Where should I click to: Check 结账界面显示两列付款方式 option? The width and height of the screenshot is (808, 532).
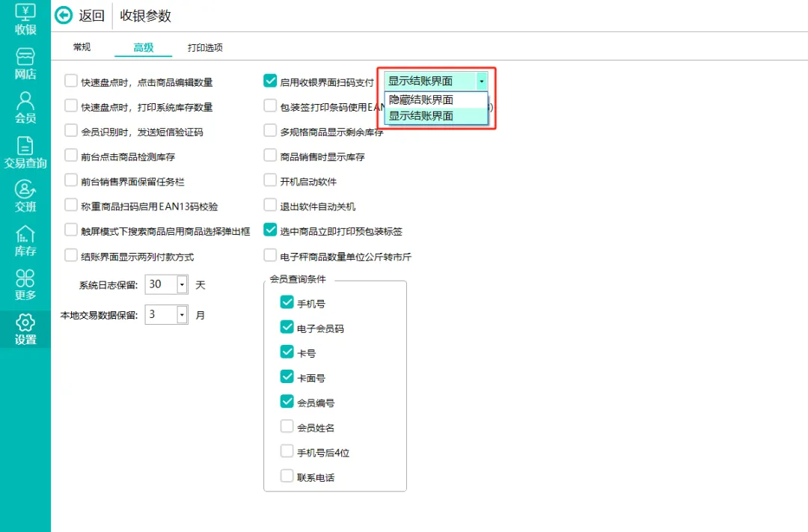[70, 255]
